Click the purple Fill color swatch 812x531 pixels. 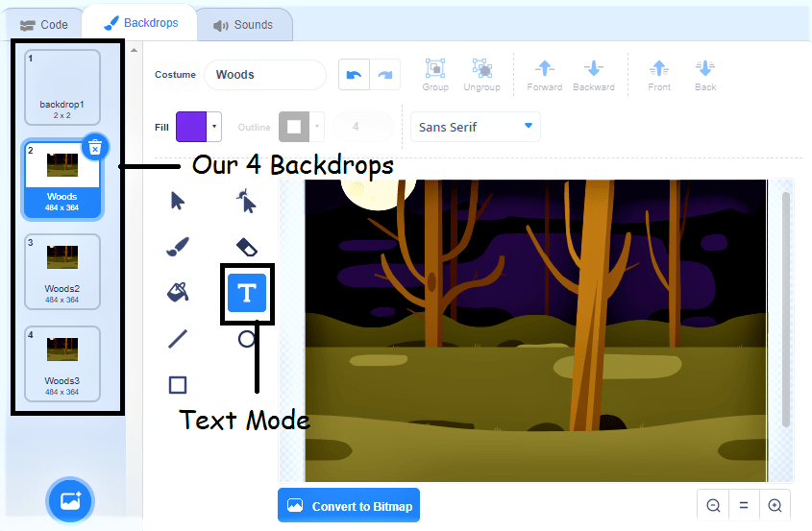pyautogui.click(x=191, y=127)
